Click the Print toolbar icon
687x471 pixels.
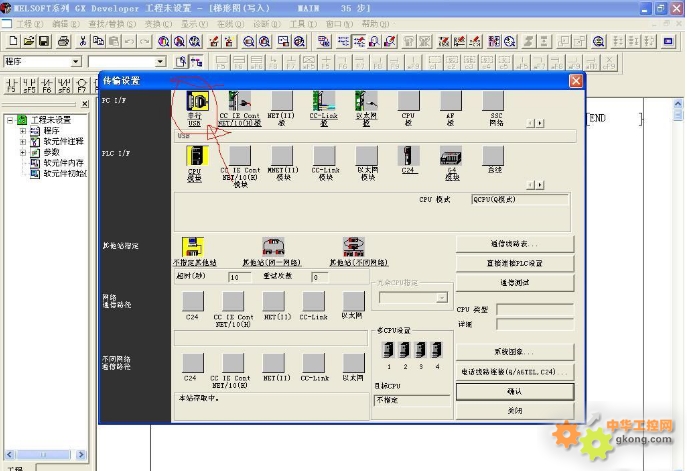[x=64, y=41]
